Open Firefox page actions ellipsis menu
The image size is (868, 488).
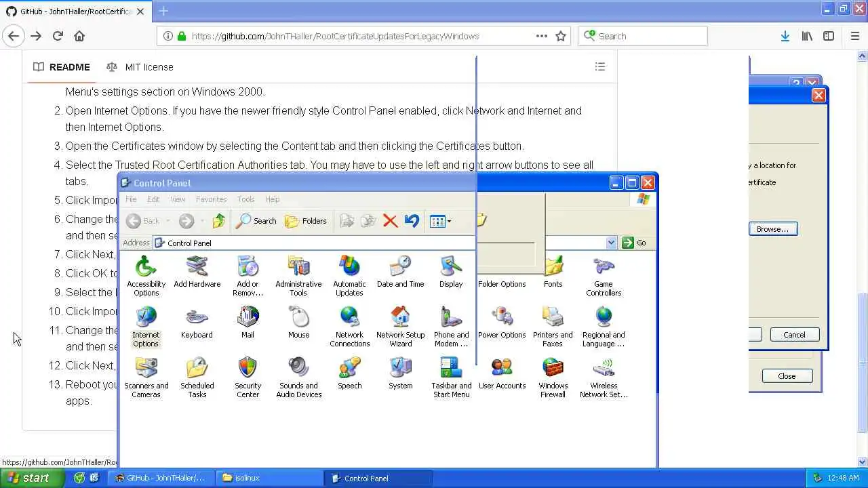pyautogui.click(x=542, y=36)
